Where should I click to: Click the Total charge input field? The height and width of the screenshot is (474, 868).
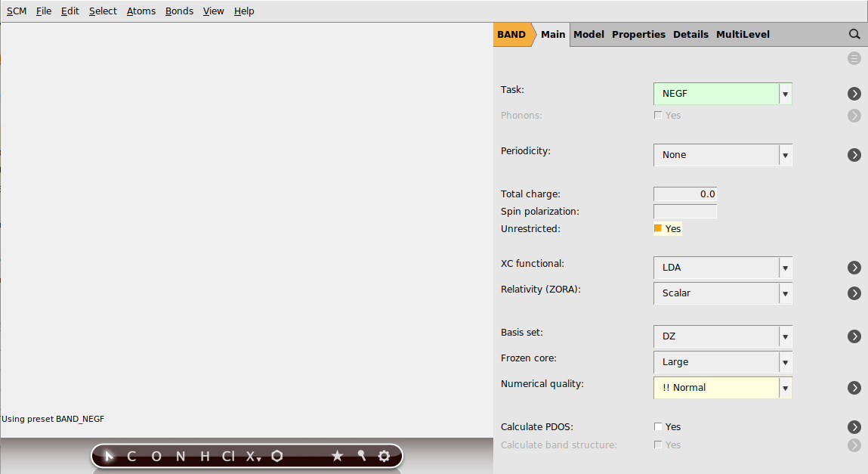pos(684,194)
